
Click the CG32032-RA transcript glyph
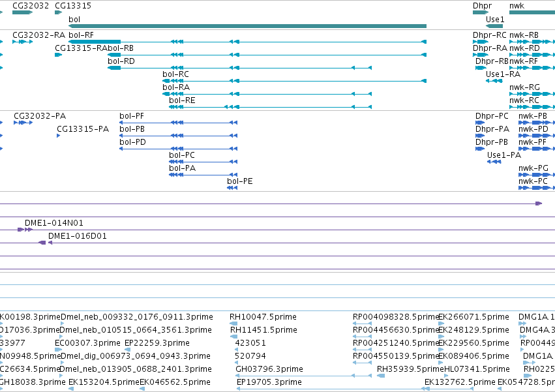(22, 42)
